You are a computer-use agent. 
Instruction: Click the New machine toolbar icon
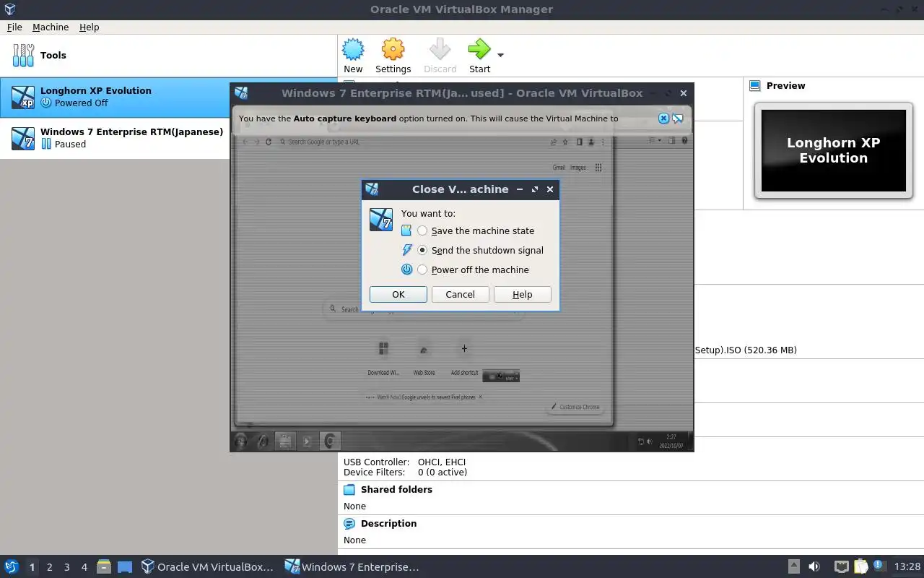pyautogui.click(x=353, y=50)
